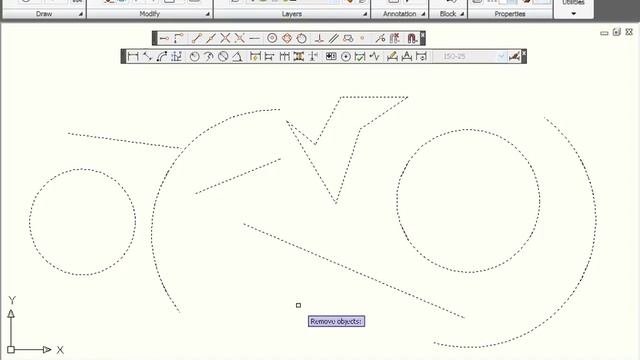Start the Radius dimension tool

pyautogui.click(x=194, y=56)
